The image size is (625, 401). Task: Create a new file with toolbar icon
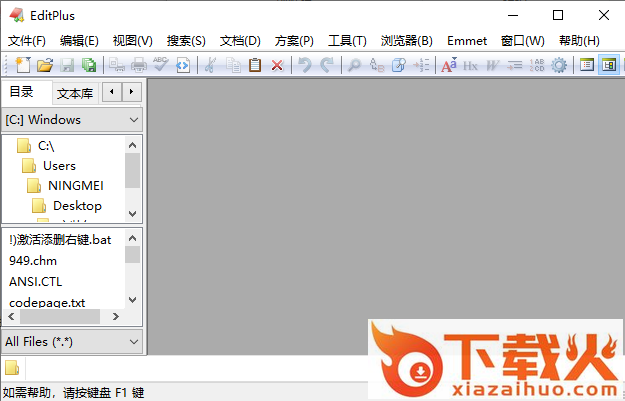pos(23,65)
